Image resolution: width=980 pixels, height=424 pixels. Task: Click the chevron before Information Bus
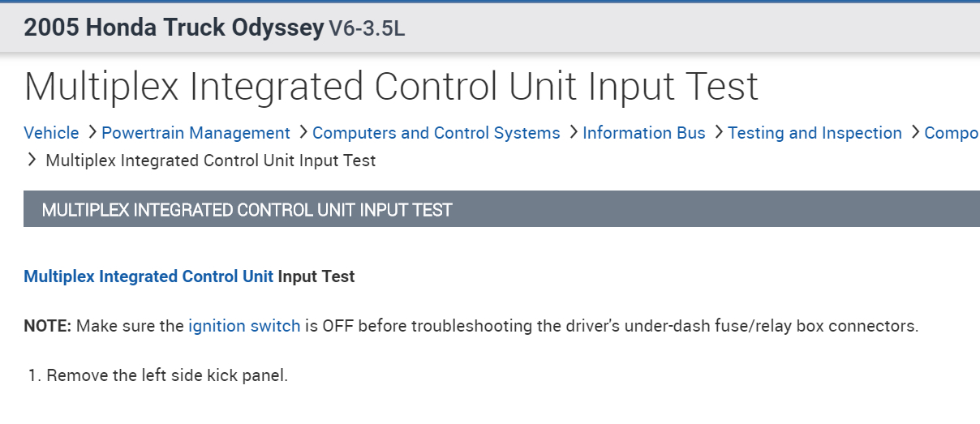click(x=573, y=132)
